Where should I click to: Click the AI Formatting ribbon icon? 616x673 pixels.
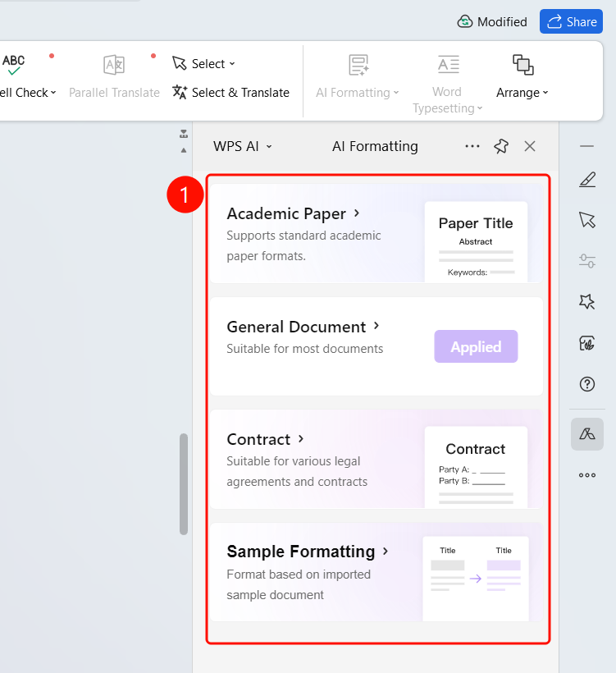(x=358, y=65)
